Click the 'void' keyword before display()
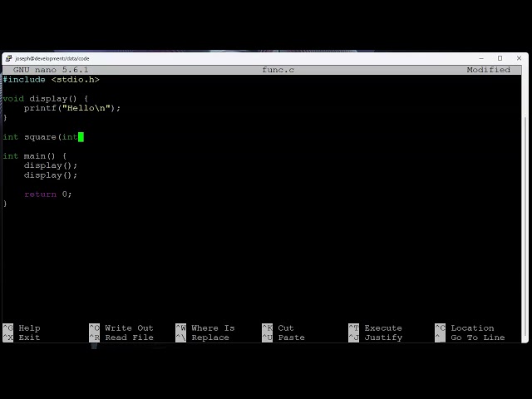The height and width of the screenshot is (399, 532). pos(13,99)
